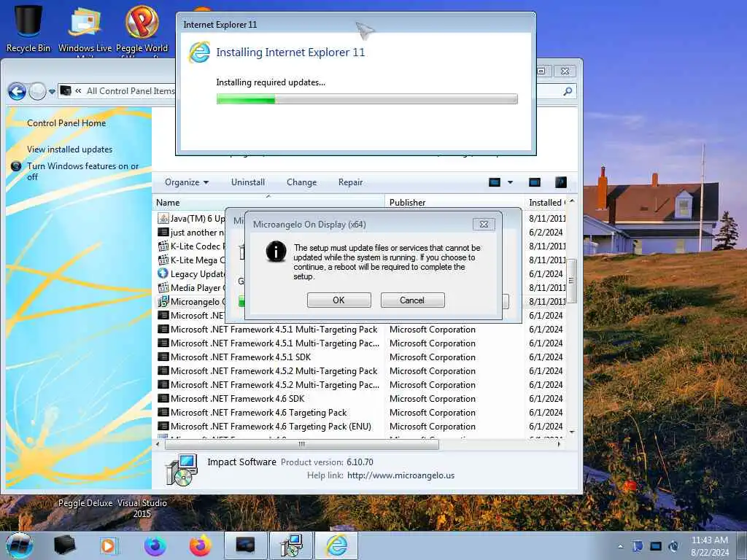Open the black folder taskbar icon
747x560 pixels.
64,545
